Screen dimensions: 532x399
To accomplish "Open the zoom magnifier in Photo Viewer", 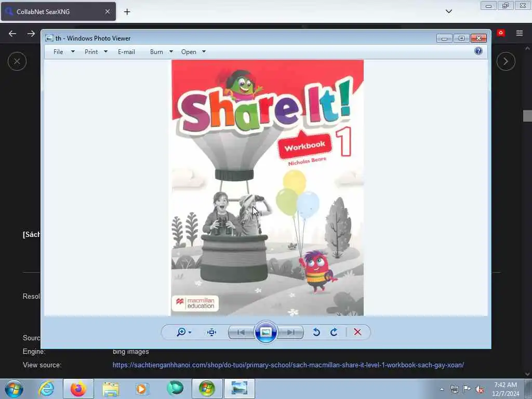I will pyautogui.click(x=181, y=332).
